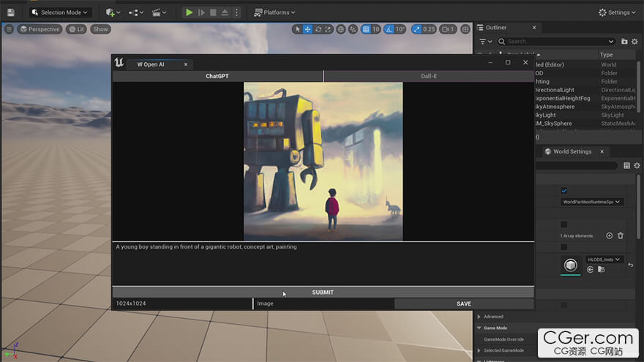Change grid snap value 10
Viewport: 644px width, 362px height.
coord(376,29)
